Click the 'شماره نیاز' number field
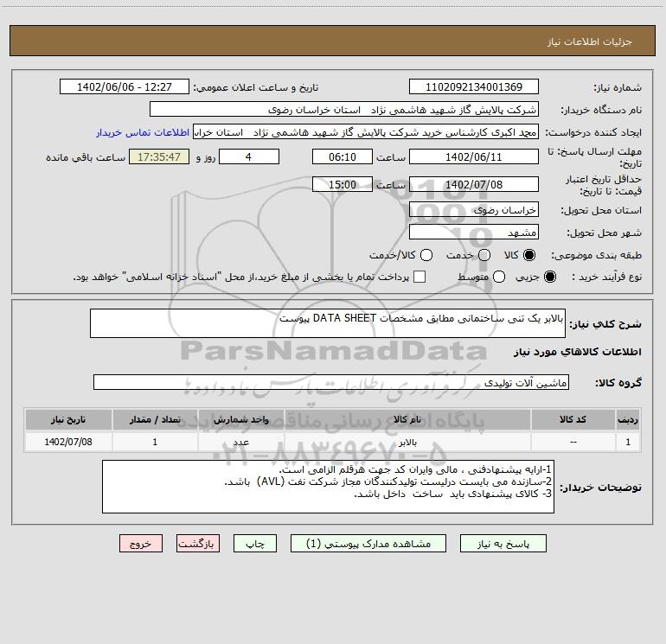 pos(473,87)
